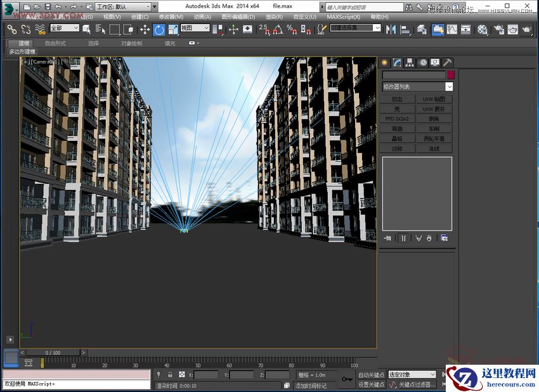Toggle the Angle Snap icon
The width and height of the screenshot is (539, 392).
[x=277, y=30]
